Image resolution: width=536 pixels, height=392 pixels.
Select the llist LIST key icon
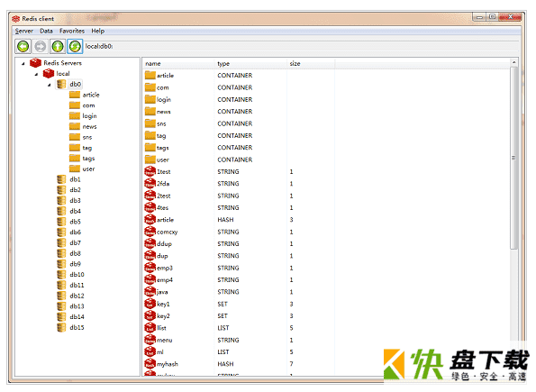[x=150, y=328]
